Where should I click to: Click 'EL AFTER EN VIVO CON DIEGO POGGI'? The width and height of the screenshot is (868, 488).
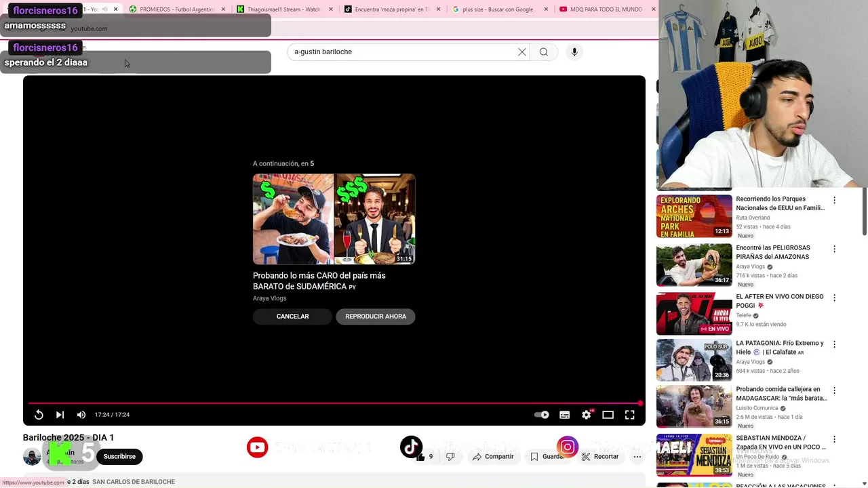tap(780, 301)
